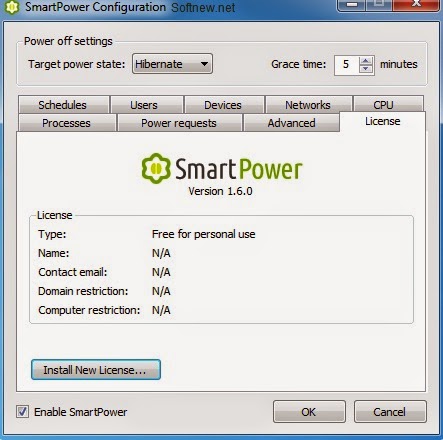Minimize the SmartPower Configuration window
The image size is (443, 440).
click(352, 5)
